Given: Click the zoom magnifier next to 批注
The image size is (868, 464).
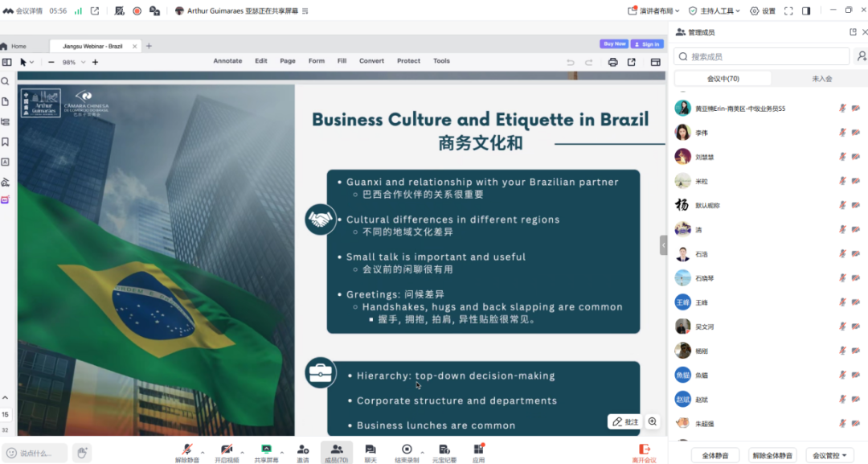Looking at the screenshot, I should [652, 421].
